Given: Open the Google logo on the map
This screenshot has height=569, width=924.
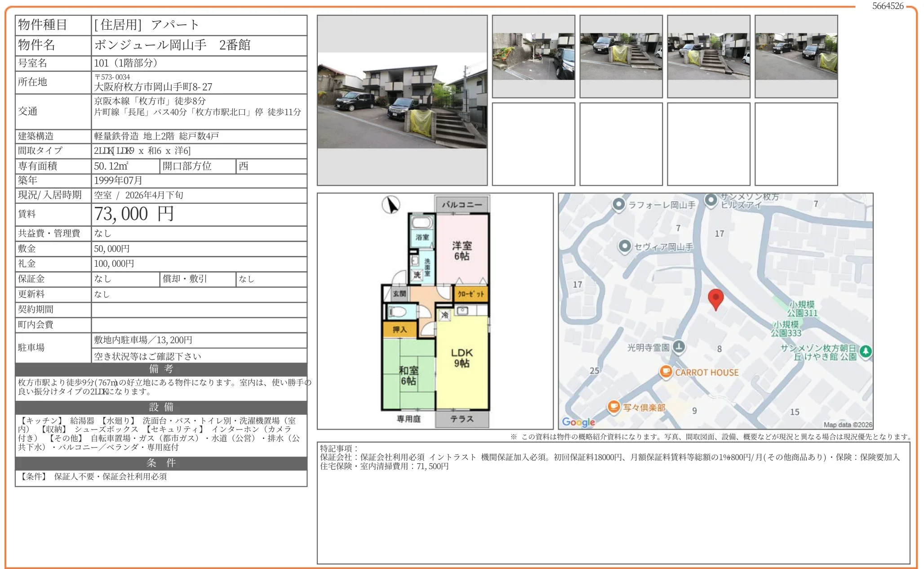Looking at the screenshot, I should pos(577,422).
